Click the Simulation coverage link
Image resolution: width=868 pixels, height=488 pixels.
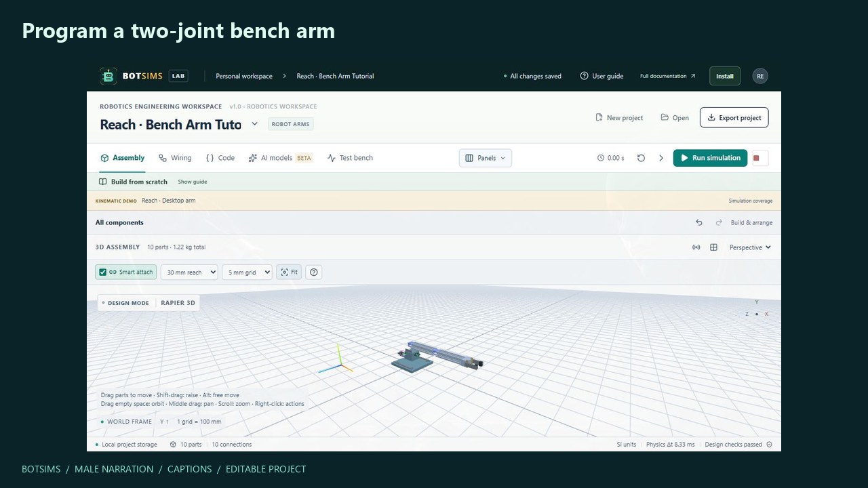(x=751, y=201)
